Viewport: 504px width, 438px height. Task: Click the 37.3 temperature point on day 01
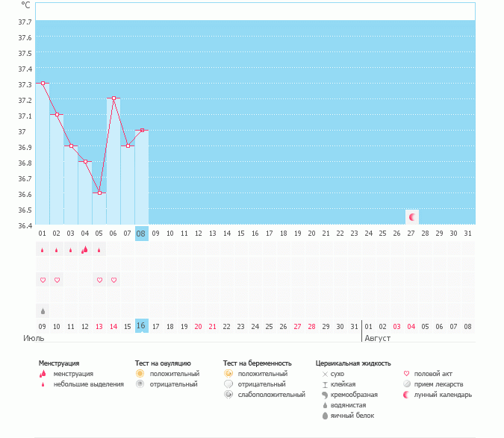point(43,83)
